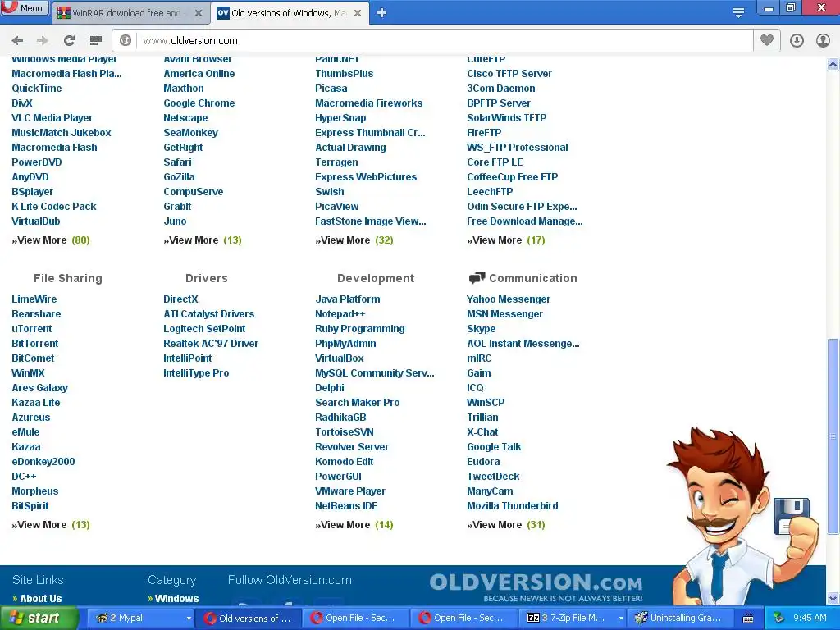840x630 pixels.
Task: Close the WinRAR download tab
Action: (199, 13)
